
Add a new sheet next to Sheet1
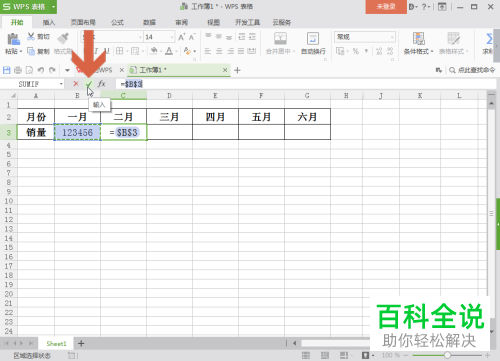81,343
